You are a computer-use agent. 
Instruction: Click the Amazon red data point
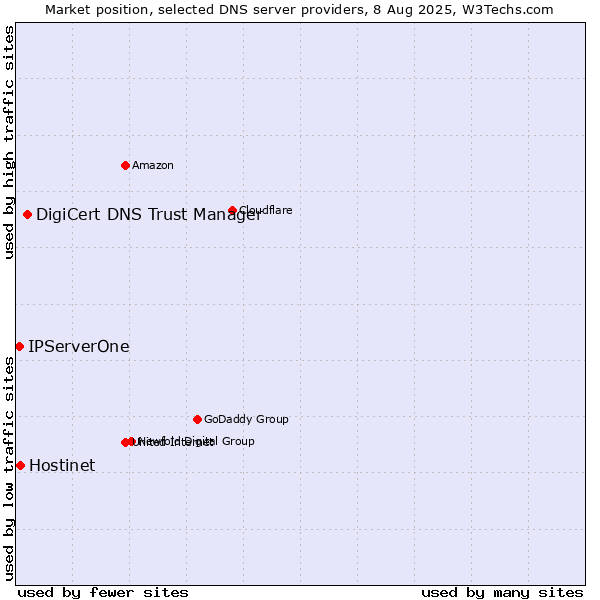(x=125, y=166)
